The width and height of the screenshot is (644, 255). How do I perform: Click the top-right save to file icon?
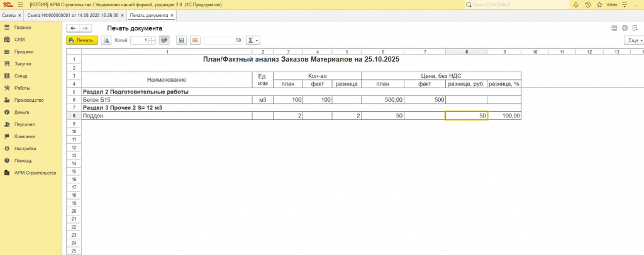pos(614,28)
